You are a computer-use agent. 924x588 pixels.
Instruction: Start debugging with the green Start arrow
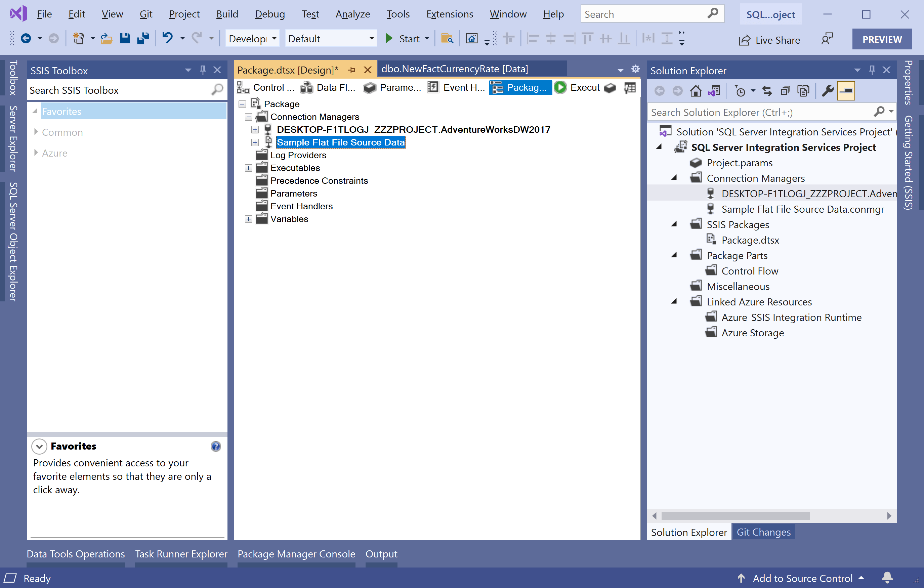point(389,38)
